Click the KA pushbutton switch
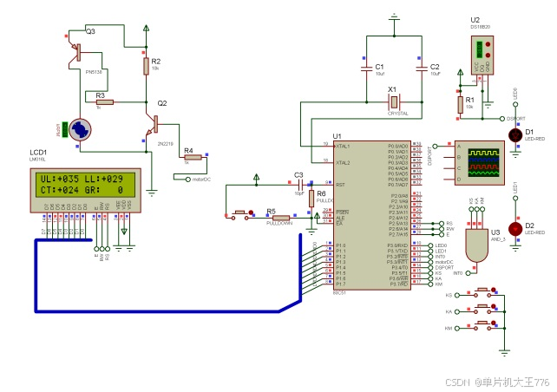The width and height of the screenshot is (557, 392). tap(482, 310)
